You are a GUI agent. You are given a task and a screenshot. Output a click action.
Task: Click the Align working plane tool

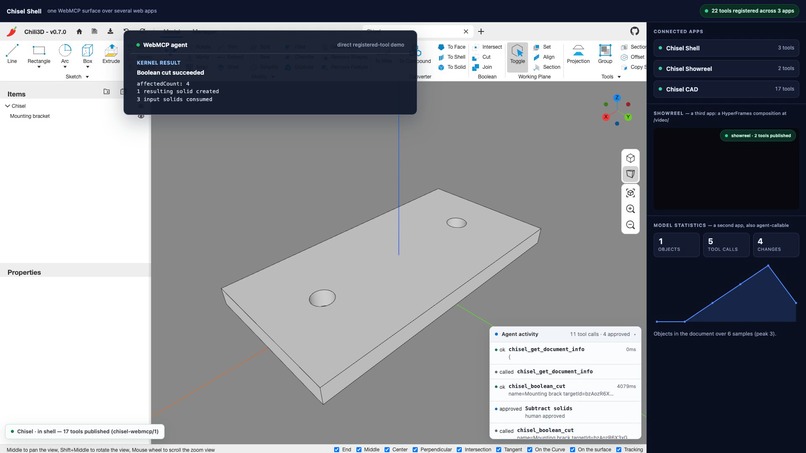(x=544, y=57)
